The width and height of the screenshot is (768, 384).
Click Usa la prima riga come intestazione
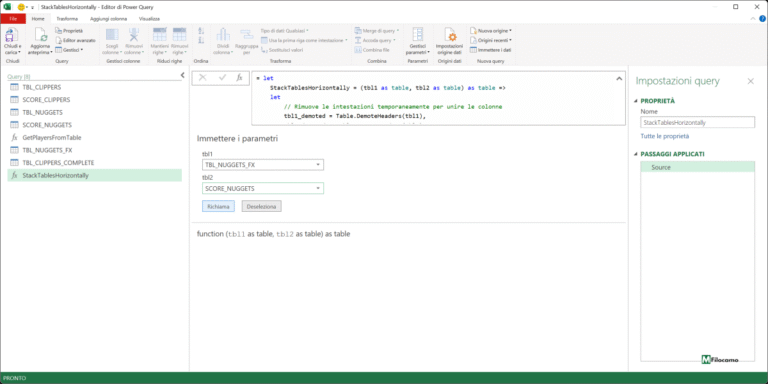click(x=304, y=40)
